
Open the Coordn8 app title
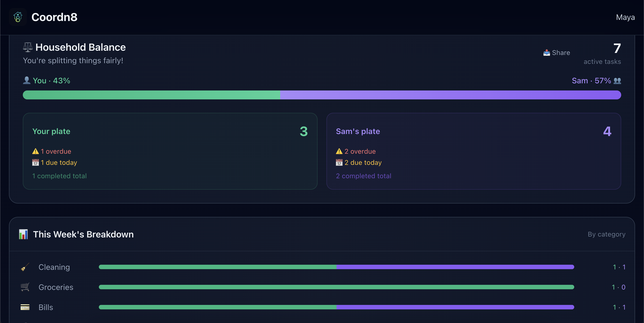[54, 17]
